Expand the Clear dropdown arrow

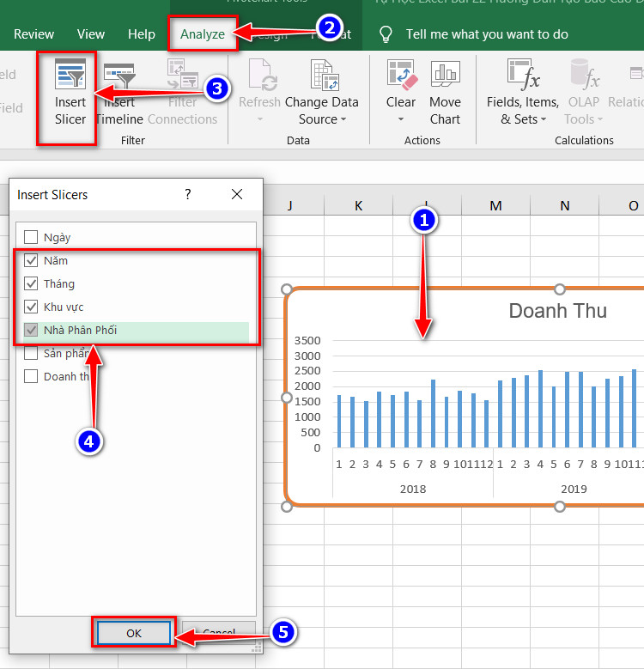(x=401, y=119)
